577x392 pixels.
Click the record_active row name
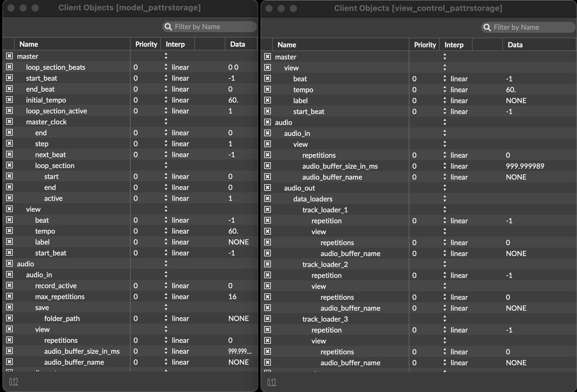[56, 286]
